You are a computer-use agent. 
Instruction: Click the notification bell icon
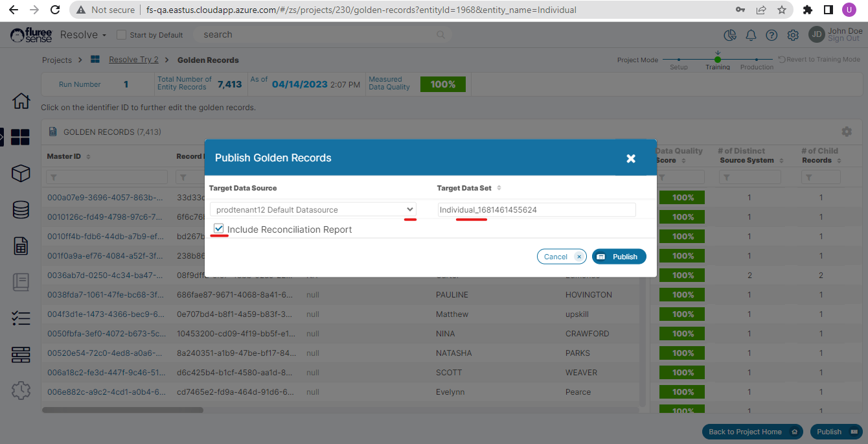[x=751, y=35]
